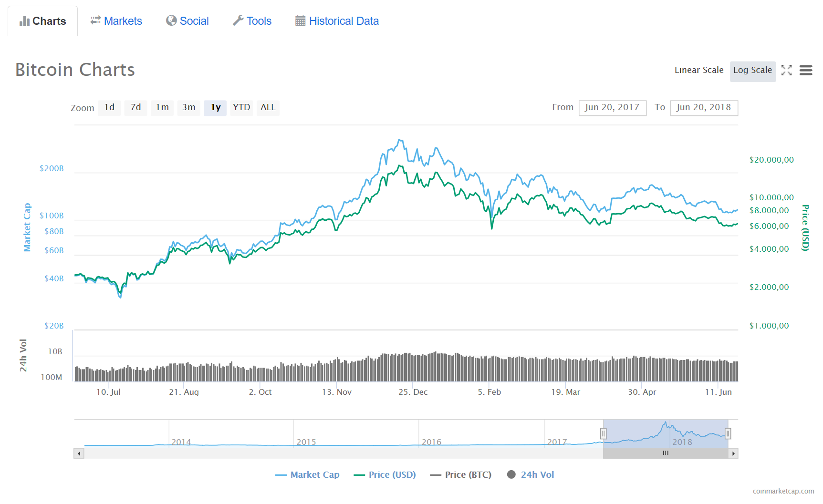Click the Tools wrench icon

238,21
